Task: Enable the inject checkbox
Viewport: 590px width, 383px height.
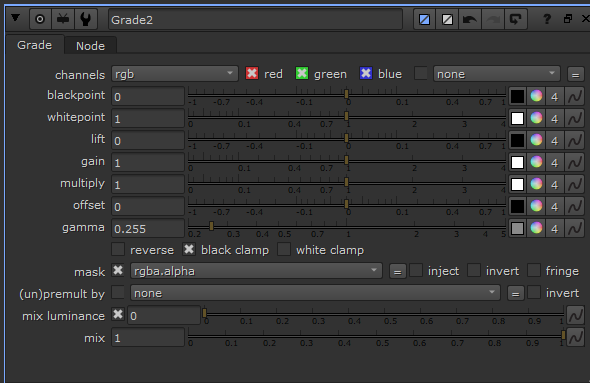Action: click(x=416, y=270)
